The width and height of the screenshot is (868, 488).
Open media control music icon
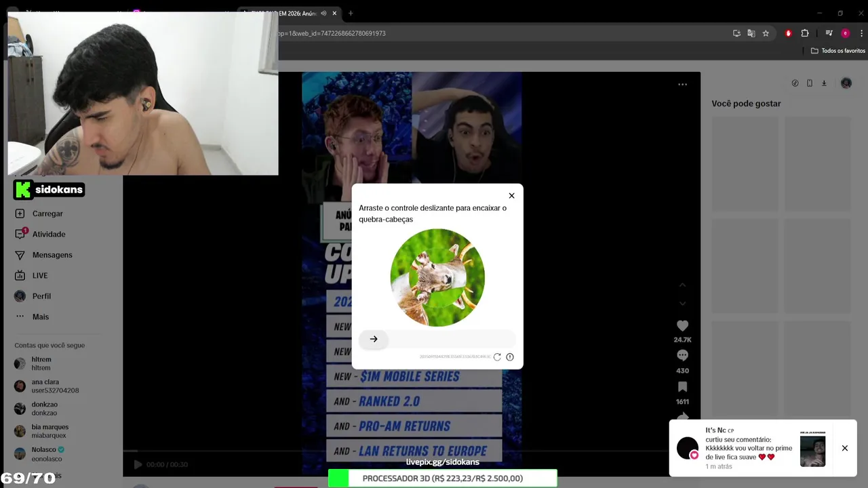829,33
